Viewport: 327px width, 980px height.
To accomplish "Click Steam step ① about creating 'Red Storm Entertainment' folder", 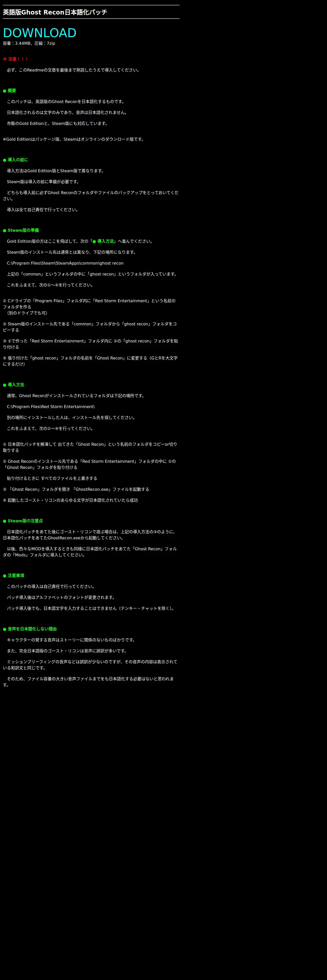I will tap(89, 304).
